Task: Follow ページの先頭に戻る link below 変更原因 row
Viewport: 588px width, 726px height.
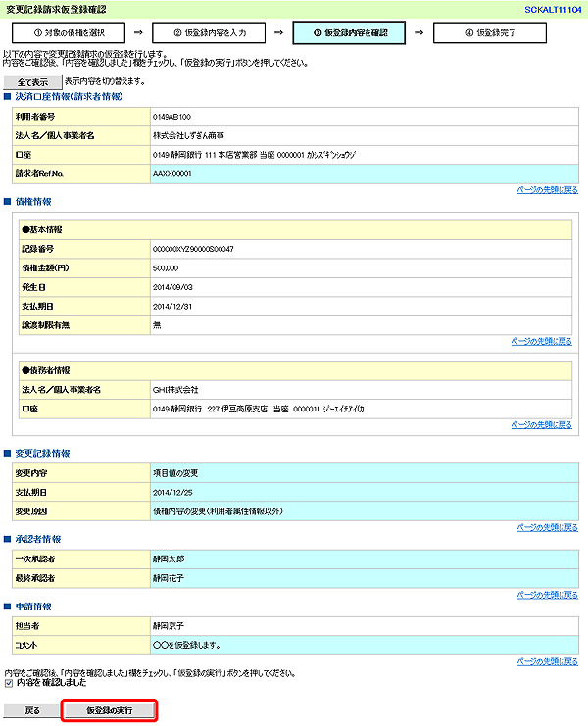Action: tap(547, 527)
